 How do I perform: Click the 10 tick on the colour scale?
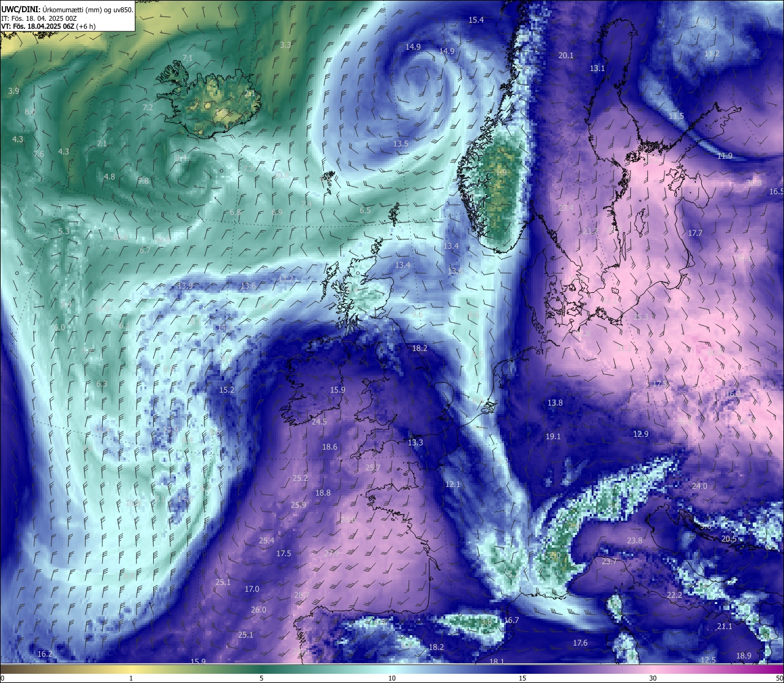[392, 678]
